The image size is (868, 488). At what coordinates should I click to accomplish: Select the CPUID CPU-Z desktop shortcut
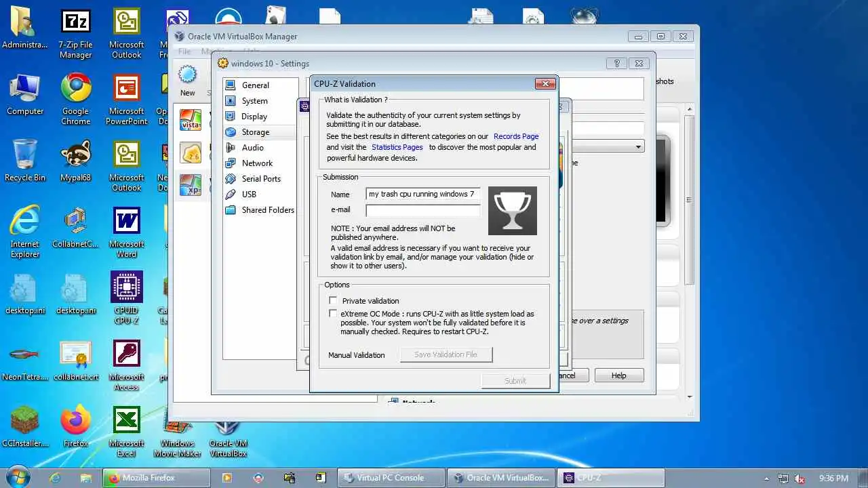coord(127,298)
